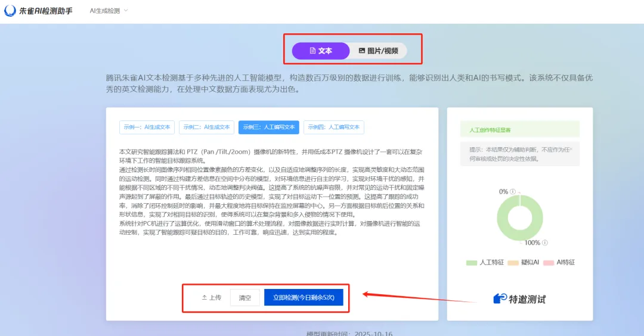Click the 模型更新时间 2025-10-16 text
The width and height of the screenshot is (644, 336).
[349, 333]
